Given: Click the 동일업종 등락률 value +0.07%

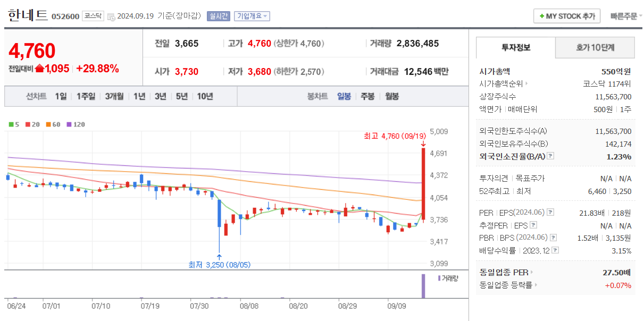Looking at the screenshot, I should click(x=618, y=285).
